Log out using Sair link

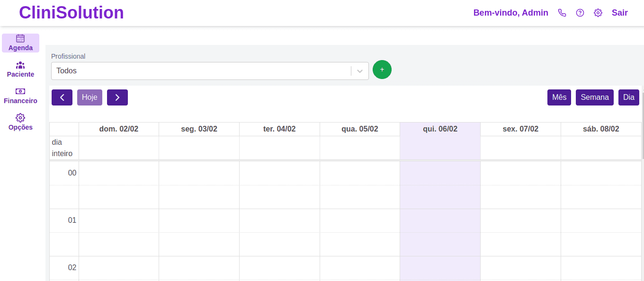pyautogui.click(x=619, y=13)
